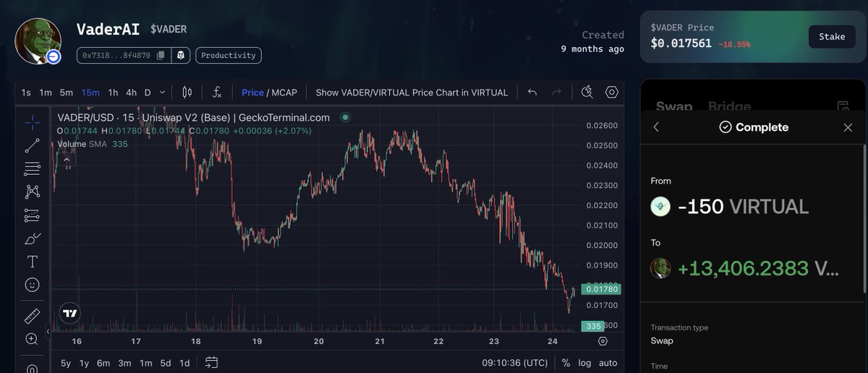This screenshot has width=868, height=373.
Task: Click the TradingView logo on chart
Action: click(x=70, y=314)
